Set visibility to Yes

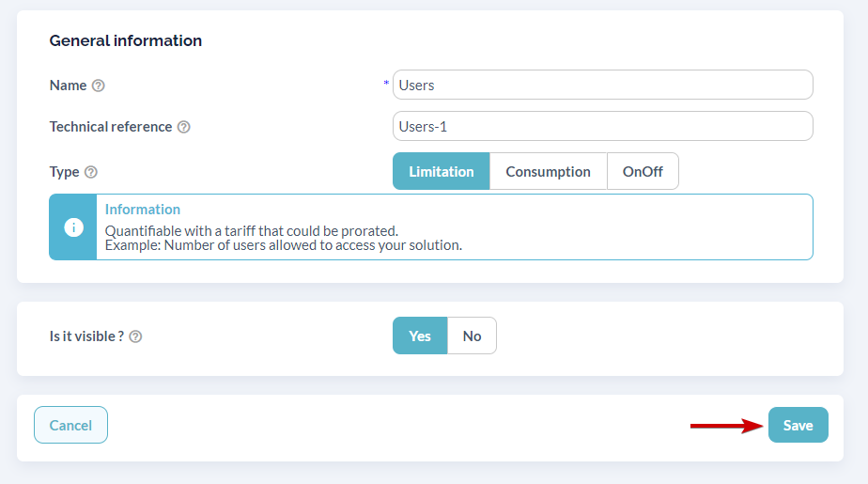pyautogui.click(x=420, y=336)
